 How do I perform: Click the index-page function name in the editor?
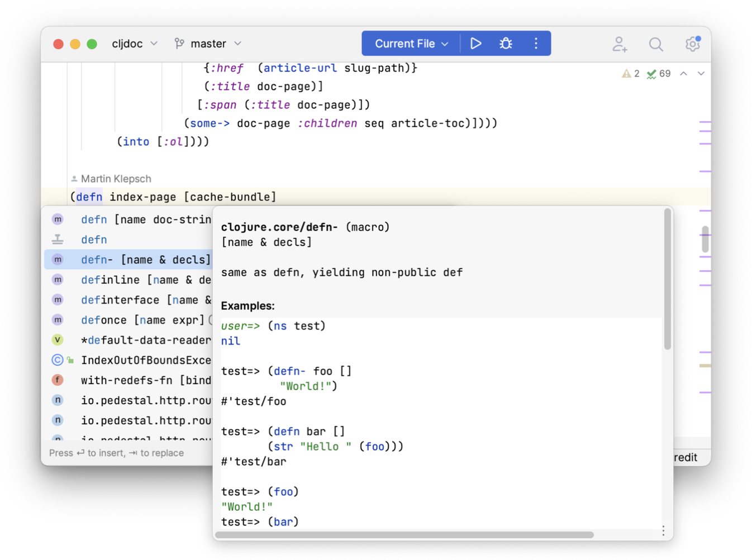[x=142, y=197]
